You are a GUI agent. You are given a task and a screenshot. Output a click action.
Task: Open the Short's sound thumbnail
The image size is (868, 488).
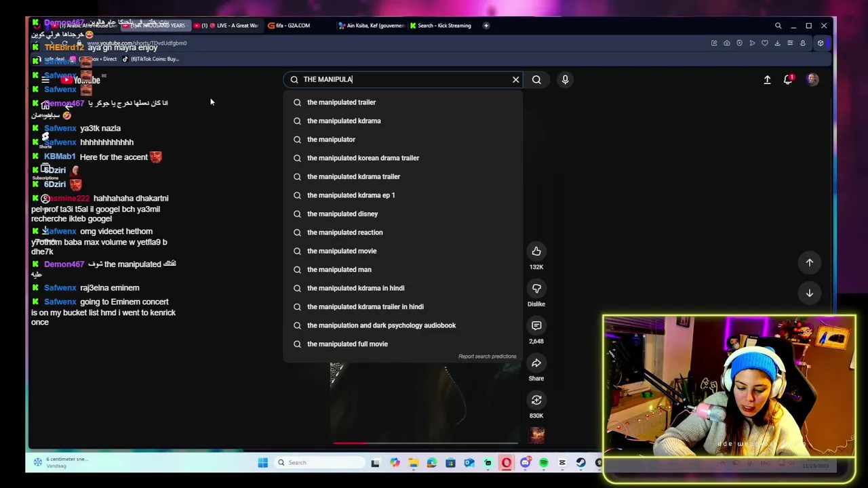click(536, 435)
